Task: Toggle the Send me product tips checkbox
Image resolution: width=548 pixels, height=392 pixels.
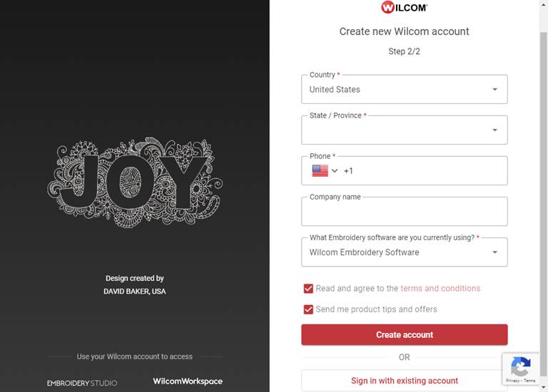Action: (x=308, y=309)
